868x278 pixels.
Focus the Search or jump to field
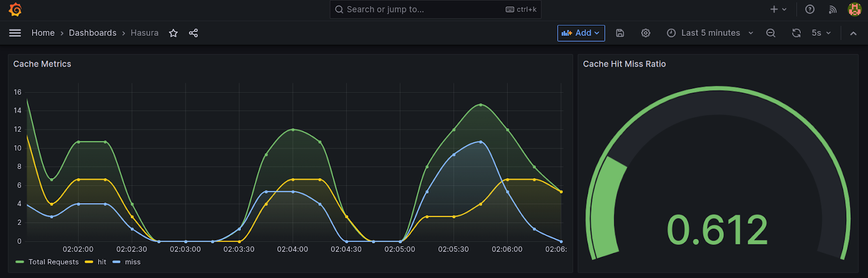pos(435,9)
